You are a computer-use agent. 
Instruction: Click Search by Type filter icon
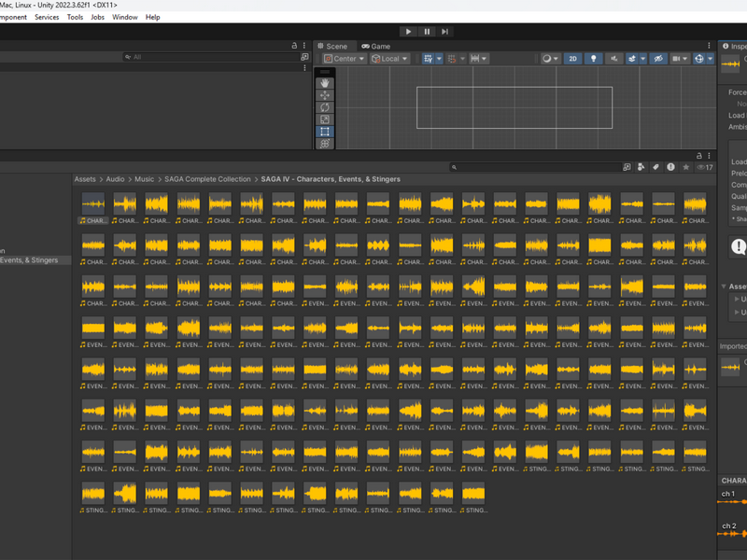(x=641, y=167)
